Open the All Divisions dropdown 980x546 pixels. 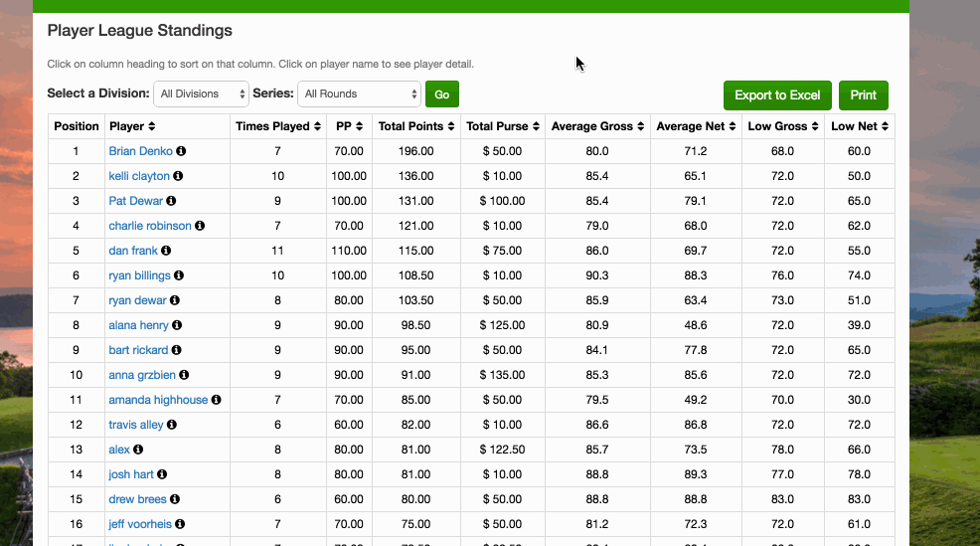201,93
